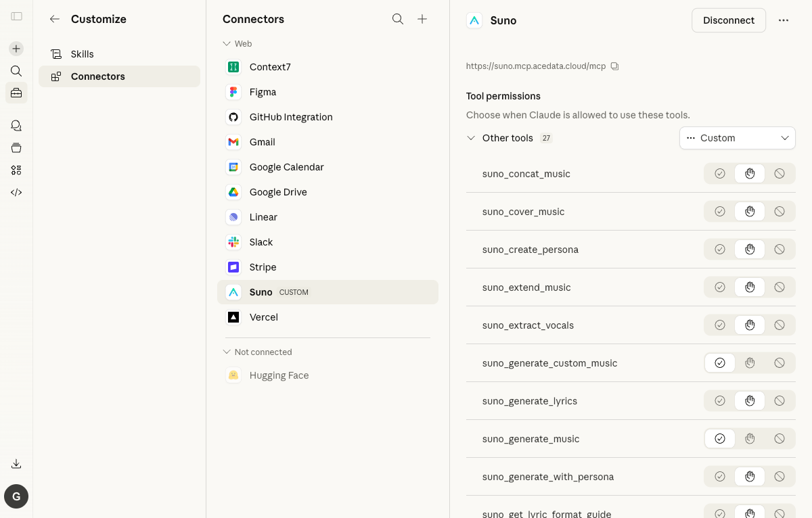The width and height of the screenshot is (812, 518).
Task: Always allow suno_extract_vocals
Action: point(720,325)
